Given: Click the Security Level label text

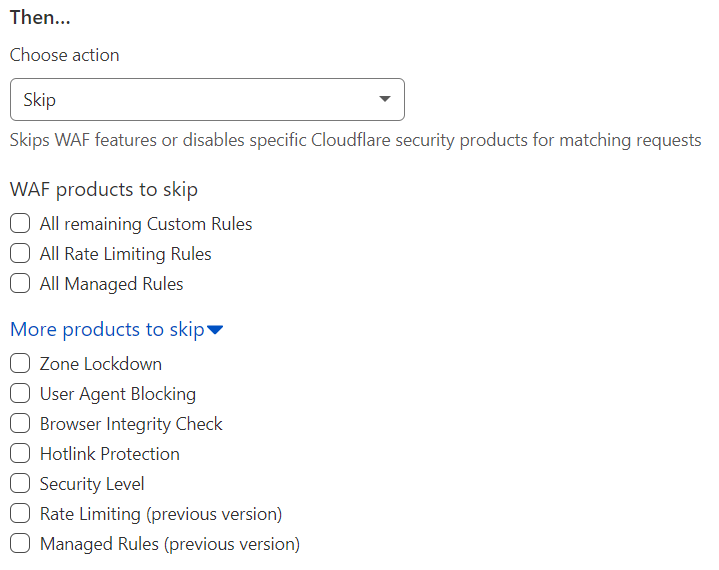Looking at the screenshot, I should [x=92, y=484].
